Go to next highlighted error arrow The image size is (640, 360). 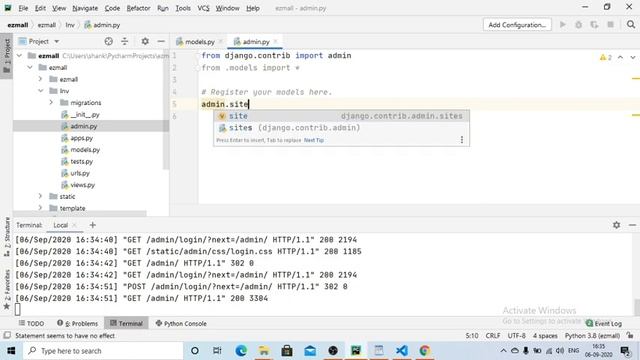633,57
